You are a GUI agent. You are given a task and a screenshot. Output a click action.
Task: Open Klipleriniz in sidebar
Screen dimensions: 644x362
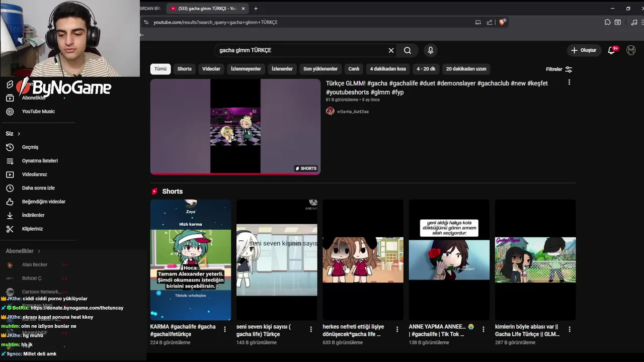coord(32,229)
